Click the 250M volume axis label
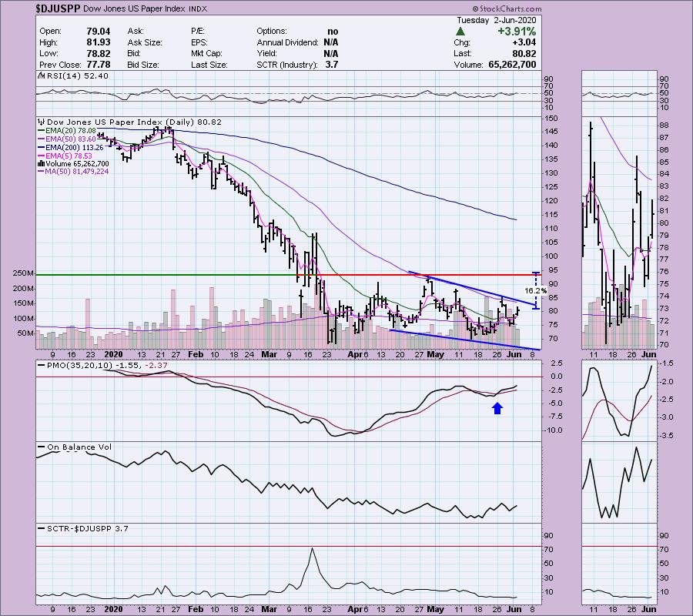 click(x=23, y=273)
